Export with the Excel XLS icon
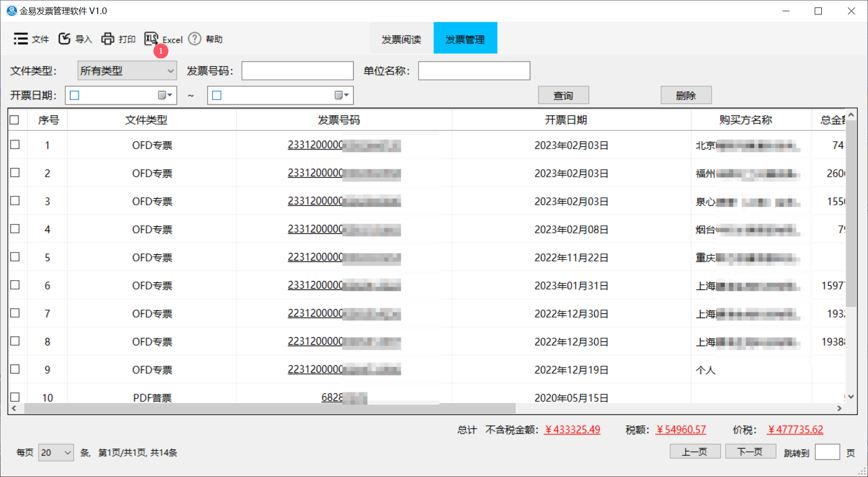The image size is (868, 477). (151, 39)
